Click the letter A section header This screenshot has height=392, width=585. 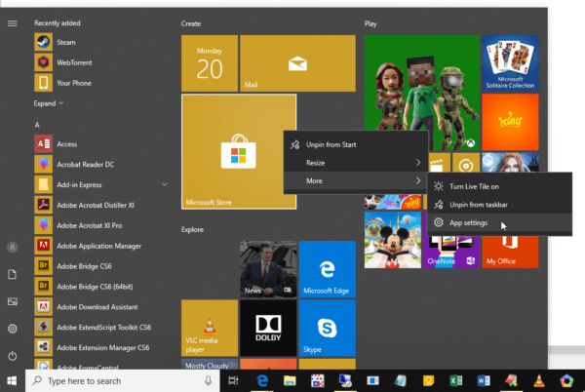pos(37,125)
